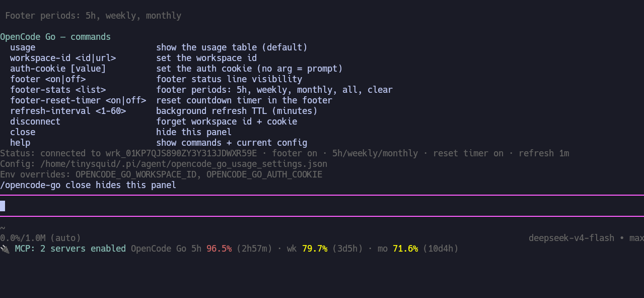The image size is (644, 298).
Task: Select the 'footer <on|off>' command
Action: (x=48, y=79)
